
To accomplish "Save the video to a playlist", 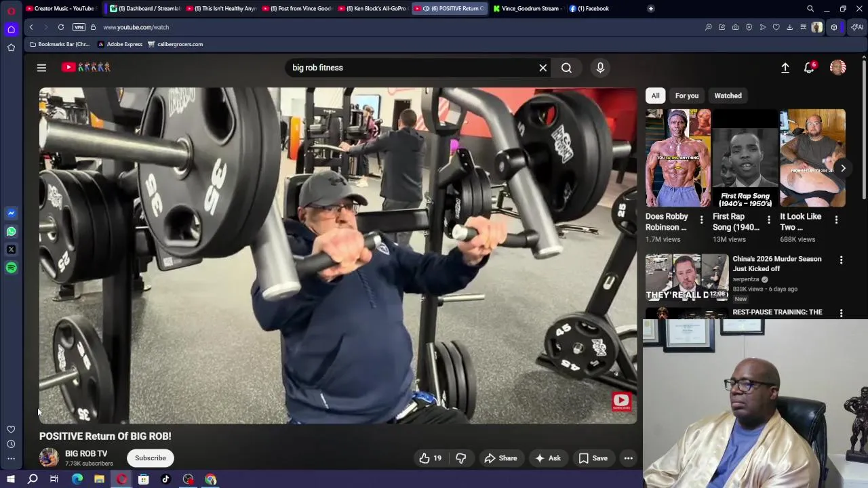I will [593, 458].
